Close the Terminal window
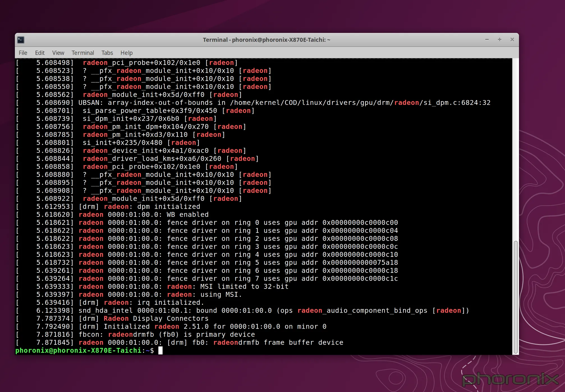Screen dimensions: 565x392 (512, 40)
